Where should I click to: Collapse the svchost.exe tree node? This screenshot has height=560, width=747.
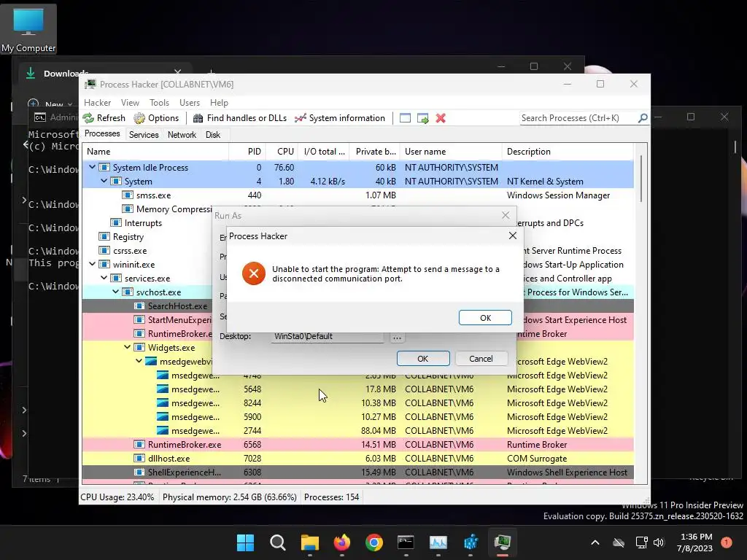(116, 292)
